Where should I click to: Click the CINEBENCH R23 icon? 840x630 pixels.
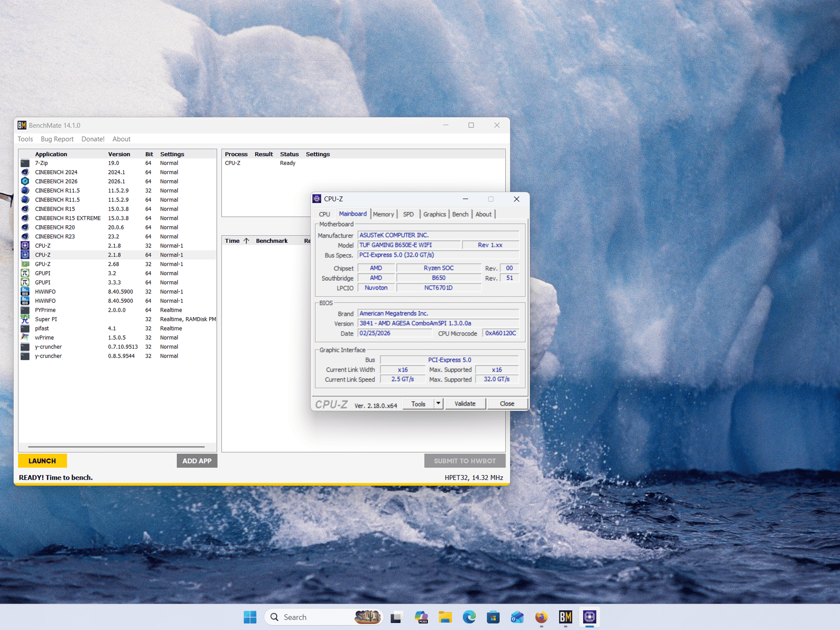(x=25, y=236)
